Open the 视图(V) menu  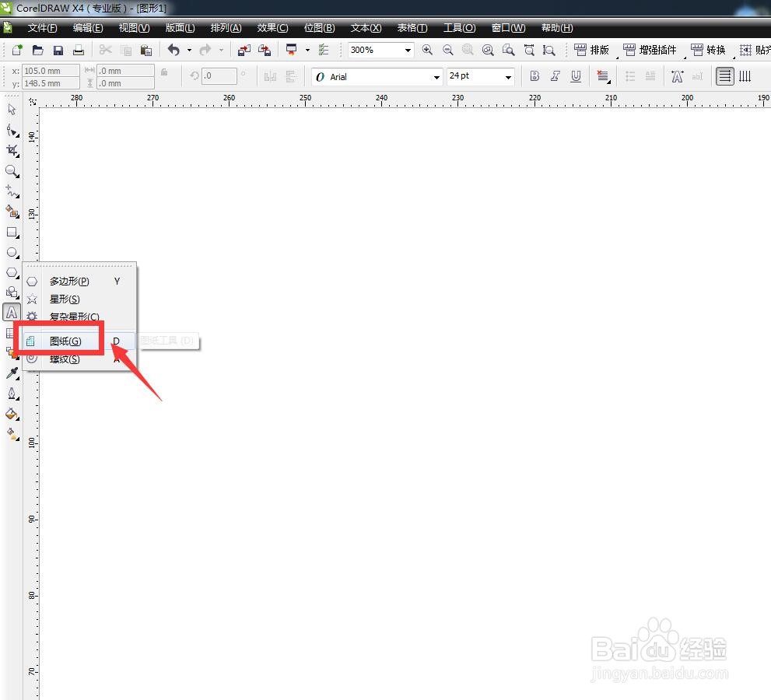coord(135,28)
